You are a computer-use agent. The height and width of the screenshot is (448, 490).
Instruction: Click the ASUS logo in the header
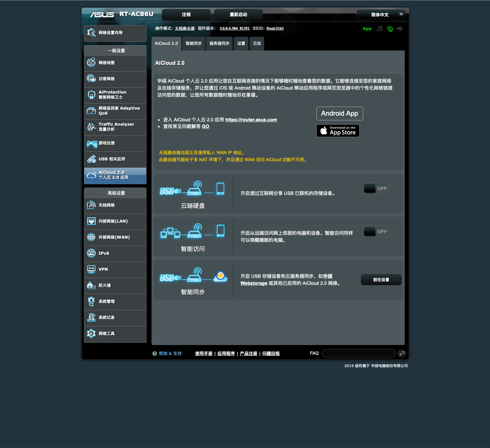coord(102,14)
